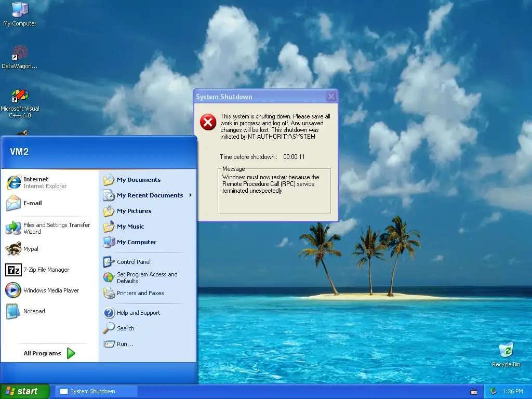532x399 pixels.
Task: Open the My Recent Documents label
Action: point(150,195)
